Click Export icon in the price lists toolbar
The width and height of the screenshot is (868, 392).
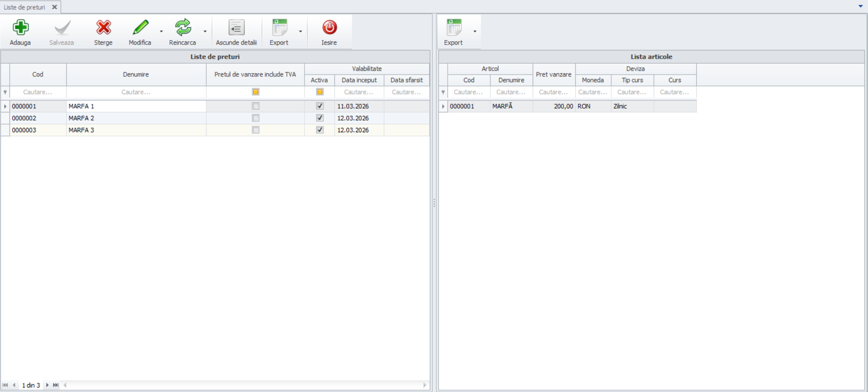[279, 28]
